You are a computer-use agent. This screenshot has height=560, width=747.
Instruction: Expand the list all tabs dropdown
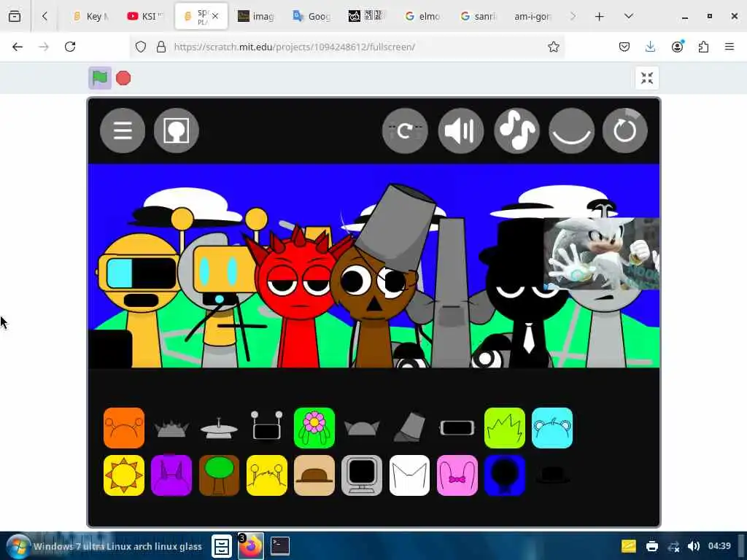628,16
